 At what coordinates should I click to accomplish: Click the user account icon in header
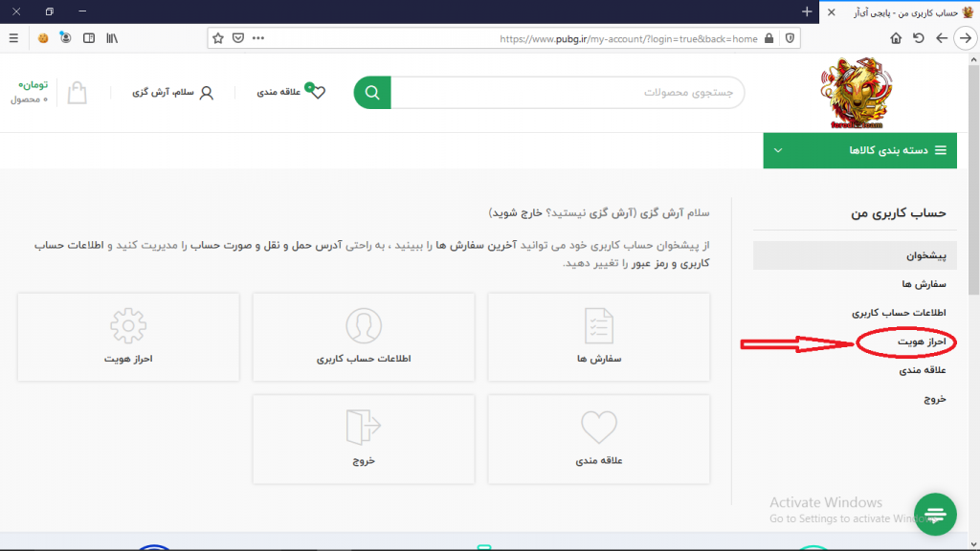click(206, 93)
